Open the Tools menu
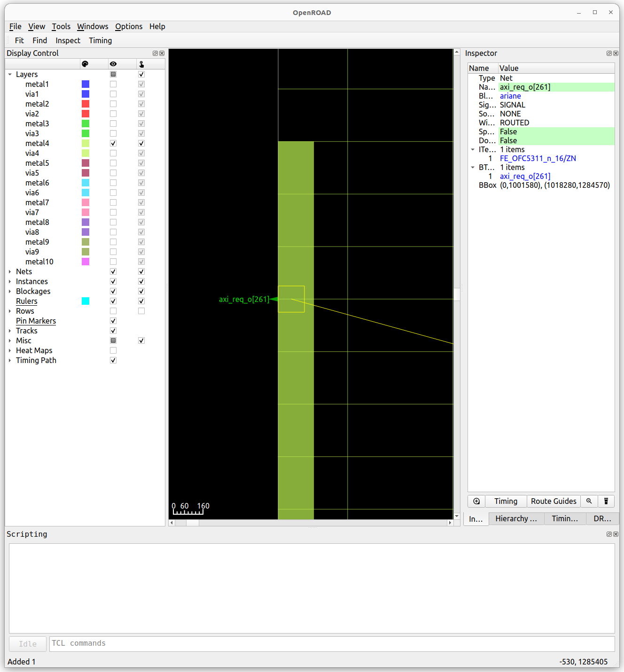The height and width of the screenshot is (672, 624). (x=61, y=26)
